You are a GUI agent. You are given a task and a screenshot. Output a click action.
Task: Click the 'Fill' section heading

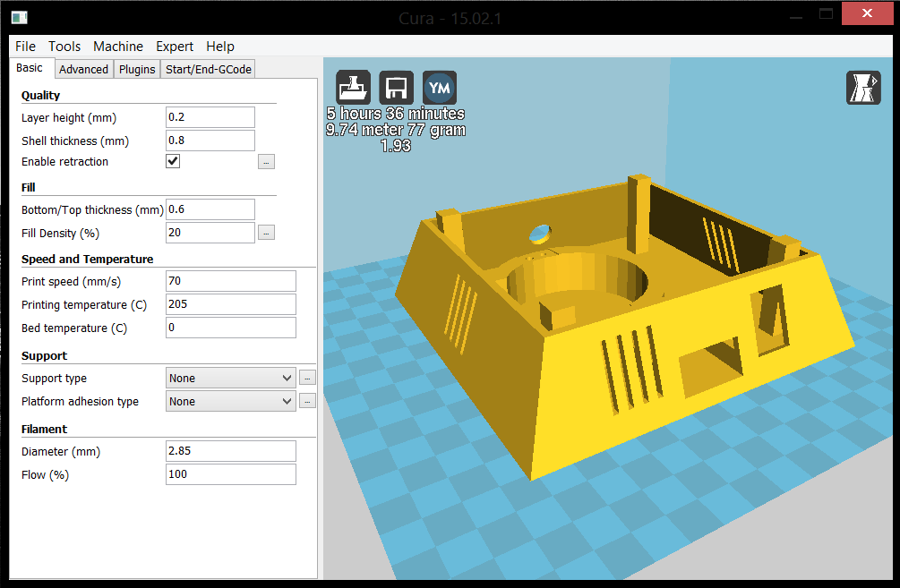28,188
